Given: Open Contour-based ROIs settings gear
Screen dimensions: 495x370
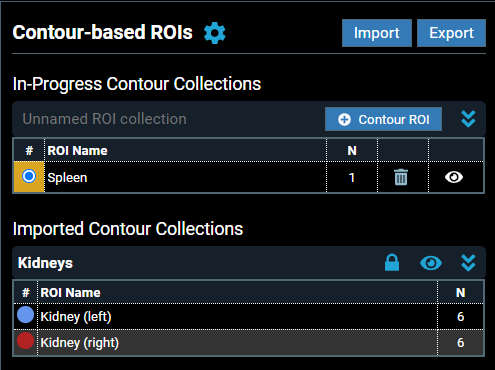Looking at the screenshot, I should click(215, 33).
